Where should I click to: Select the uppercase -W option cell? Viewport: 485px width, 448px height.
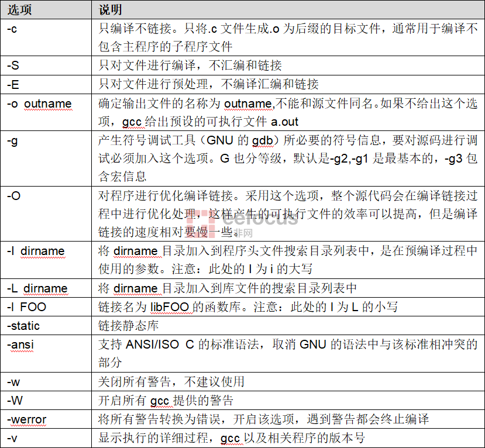[x=46, y=401]
